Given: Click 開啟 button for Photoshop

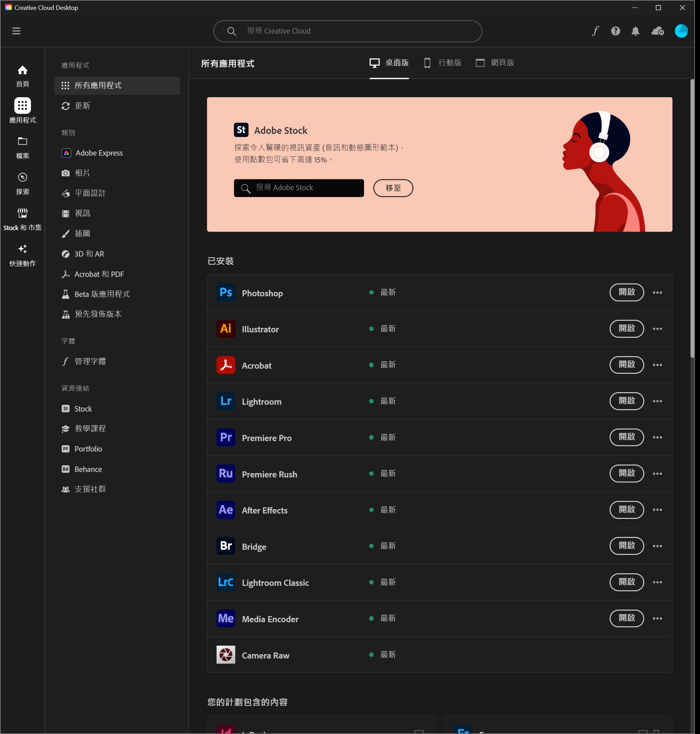Looking at the screenshot, I should tap(627, 292).
